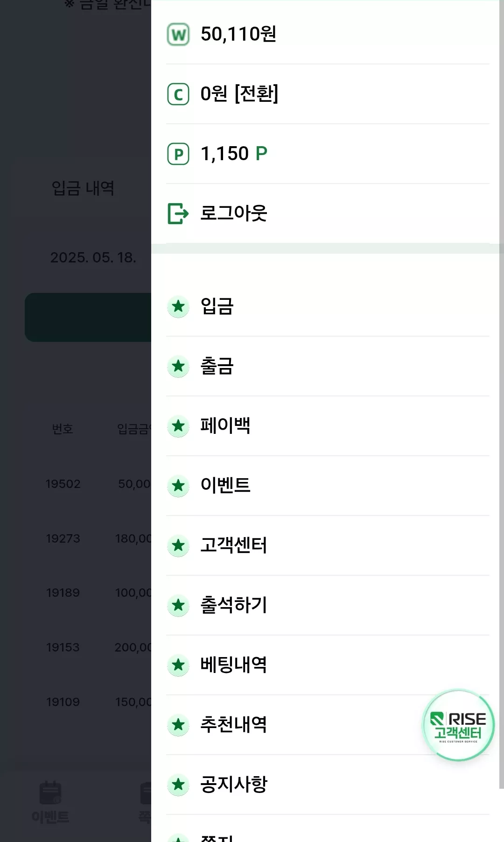Open the 페이백 menu item
Image resolution: width=504 pixels, height=842 pixels.
click(327, 426)
